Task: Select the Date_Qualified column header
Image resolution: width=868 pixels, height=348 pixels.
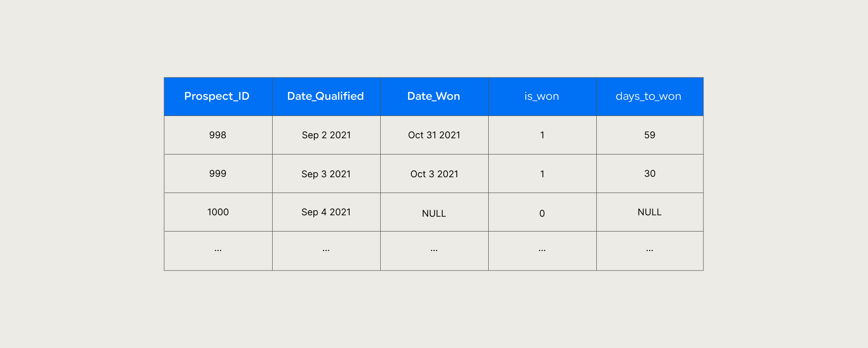Action: (325, 96)
